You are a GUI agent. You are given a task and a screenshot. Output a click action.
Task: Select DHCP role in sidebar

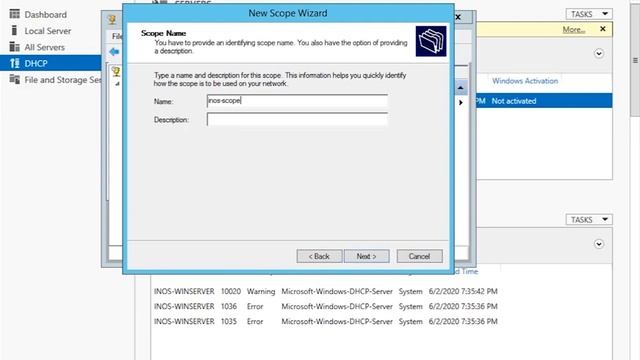click(51, 63)
